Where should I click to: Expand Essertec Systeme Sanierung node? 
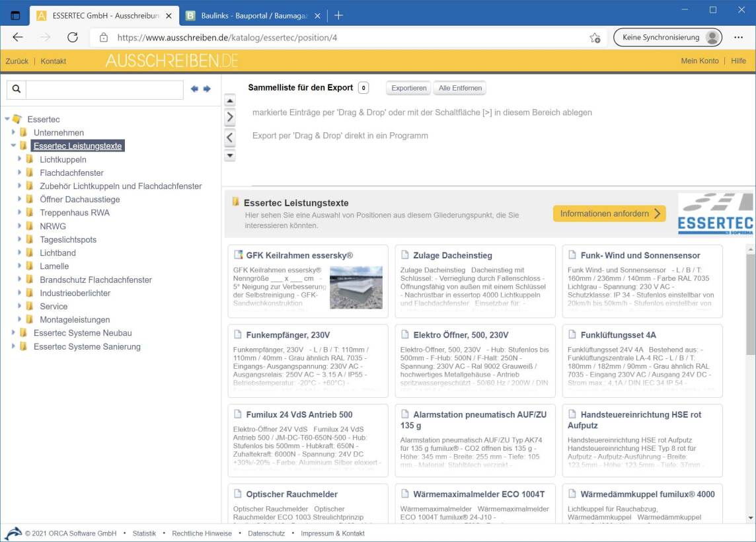coord(13,346)
